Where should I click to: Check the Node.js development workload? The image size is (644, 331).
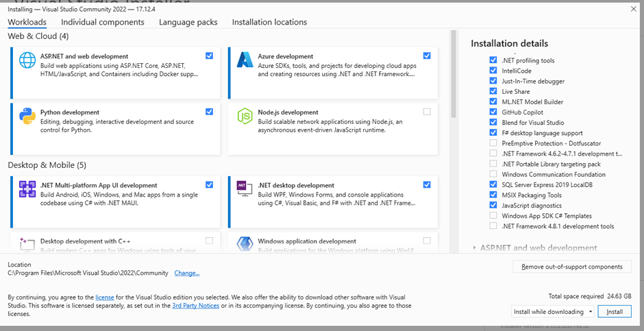(x=427, y=112)
